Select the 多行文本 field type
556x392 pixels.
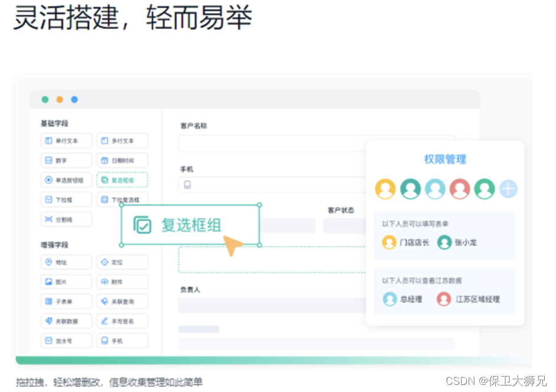(x=122, y=141)
